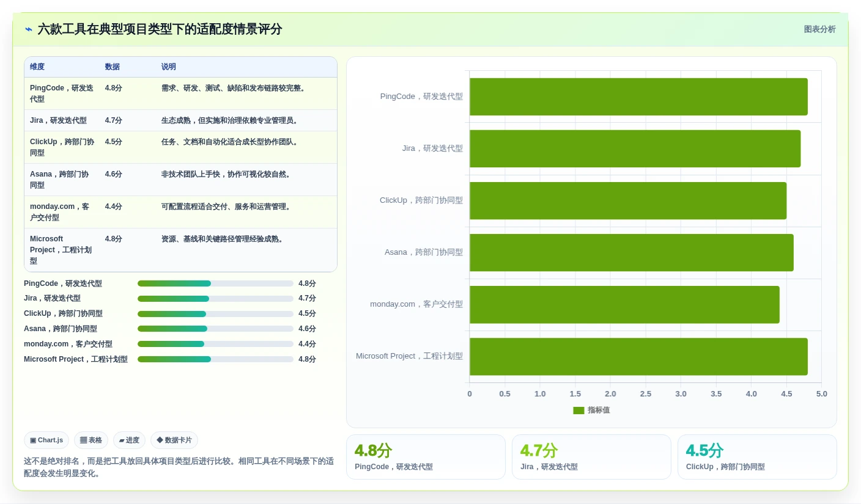This screenshot has height=504, width=861.
Task: Click the 4.4分 value in the monday.com table row
Action: point(113,206)
